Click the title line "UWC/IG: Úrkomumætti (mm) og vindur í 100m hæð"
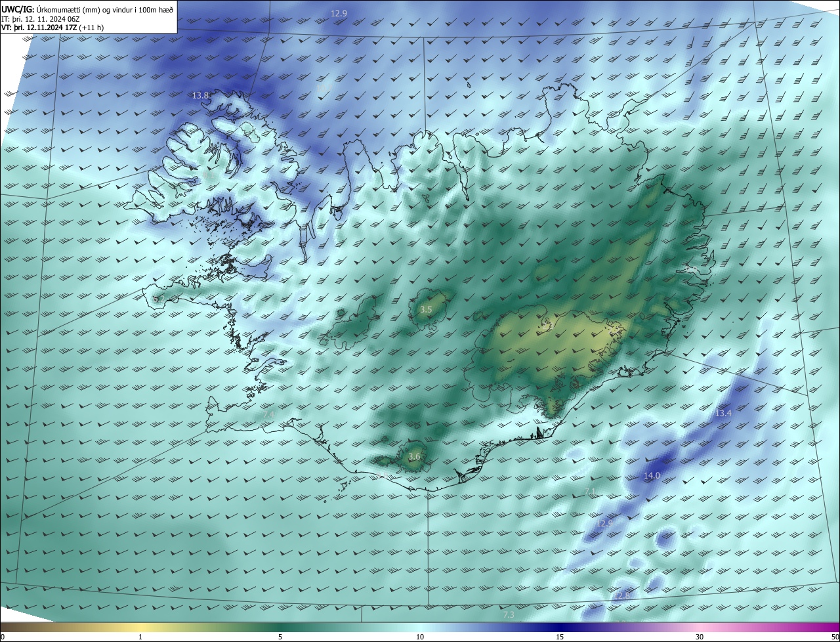The height and width of the screenshot is (642, 840). [x=87, y=9]
